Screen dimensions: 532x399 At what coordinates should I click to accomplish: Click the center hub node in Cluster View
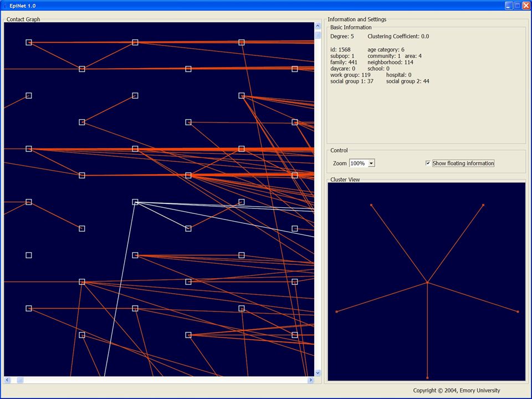pyautogui.click(x=427, y=282)
